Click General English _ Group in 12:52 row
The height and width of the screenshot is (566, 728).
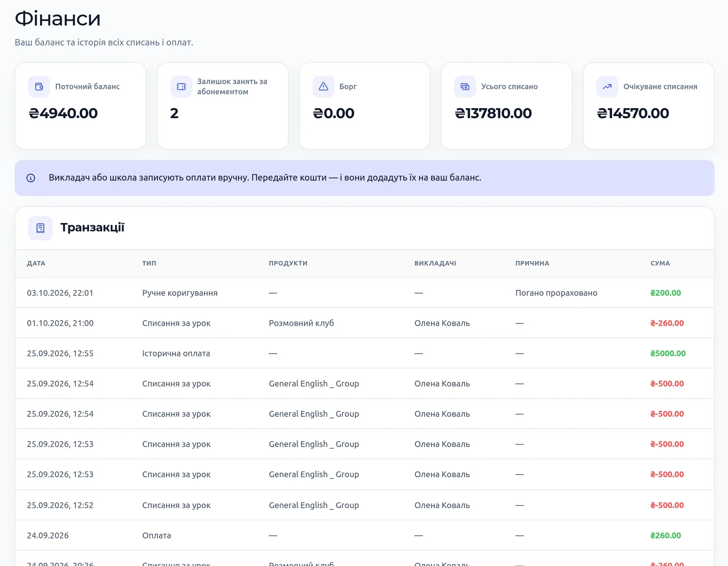[x=314, y=505]
